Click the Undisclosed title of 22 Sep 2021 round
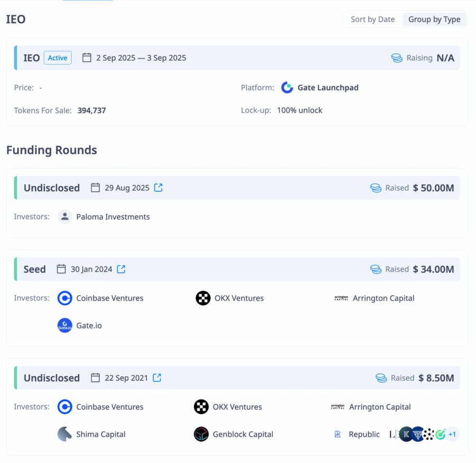The width and height of the screenshot is (476, 463). [x=52, y=378]
